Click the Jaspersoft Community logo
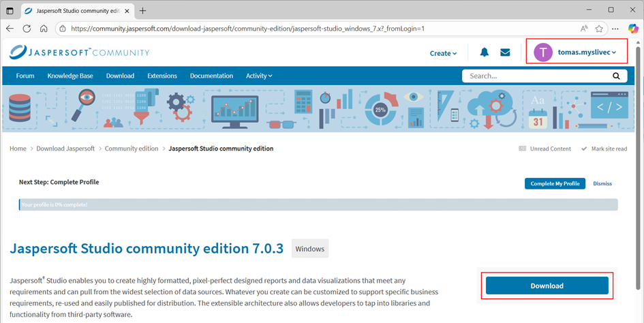This screenshot has width=644, height=323. click(80, 52)
